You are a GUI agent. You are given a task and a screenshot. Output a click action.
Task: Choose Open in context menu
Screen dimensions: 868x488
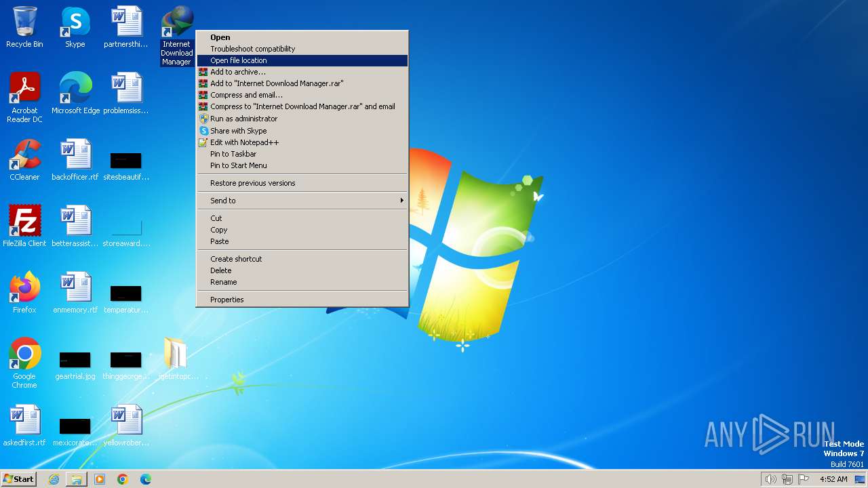coord(302,37)
